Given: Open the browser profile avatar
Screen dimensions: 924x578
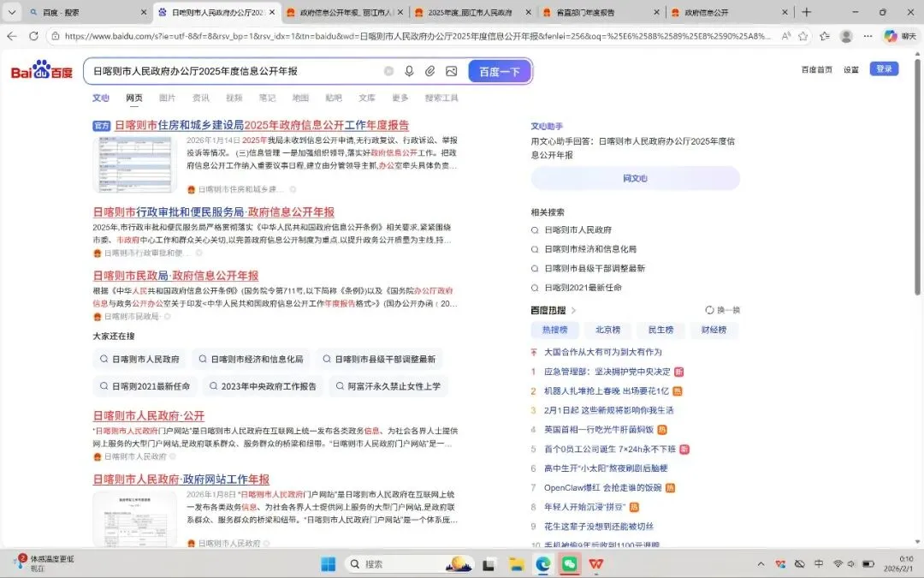Looking at the screenshot, I should pyautogui.click(x=846, y=36).
